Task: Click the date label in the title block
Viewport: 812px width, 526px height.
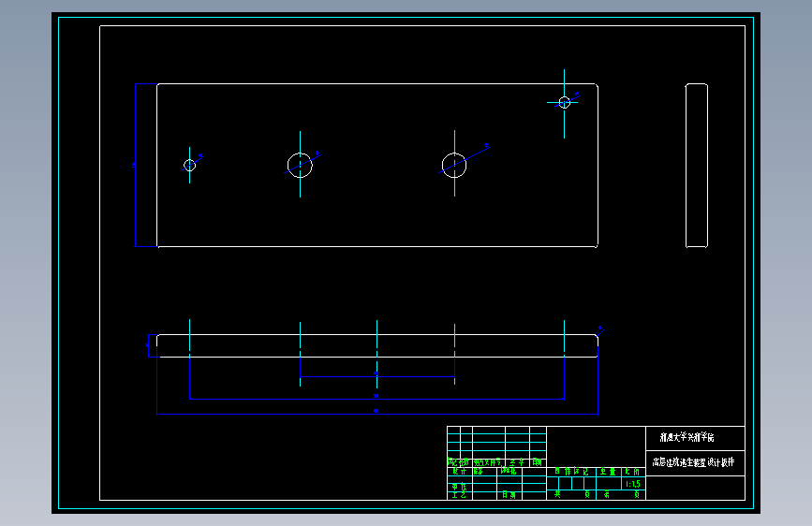Action: (509, 495)
